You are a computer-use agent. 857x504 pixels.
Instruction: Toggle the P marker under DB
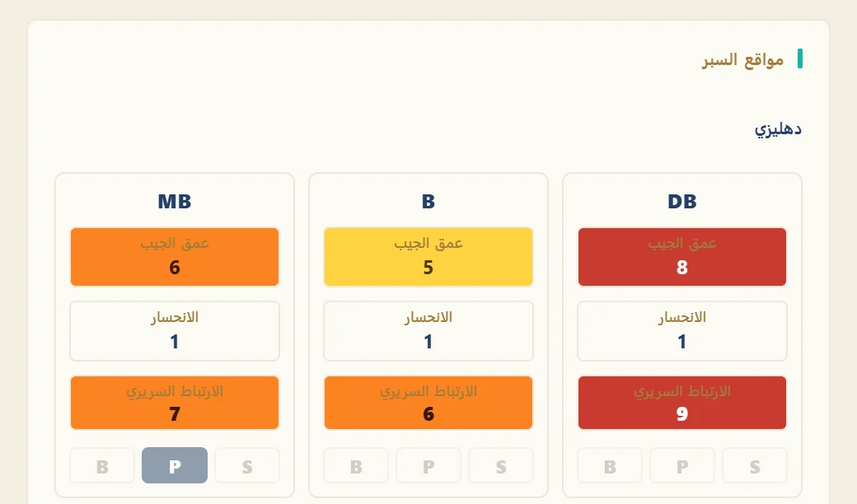[682, 465]
